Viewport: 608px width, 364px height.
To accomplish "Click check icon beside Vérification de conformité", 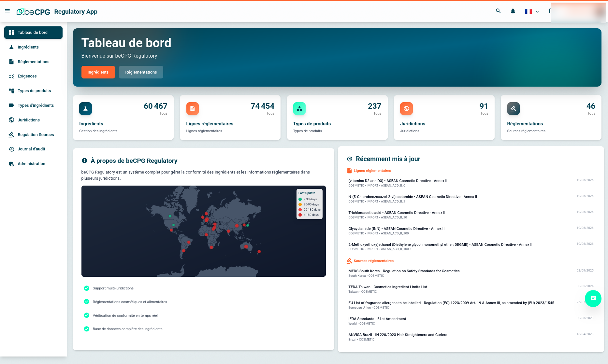I will (x=87, y=315).
